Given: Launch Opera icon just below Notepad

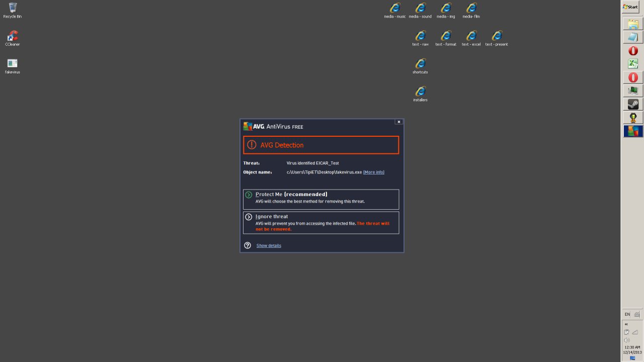Looking at the screenshot, I should coord(633,51).
